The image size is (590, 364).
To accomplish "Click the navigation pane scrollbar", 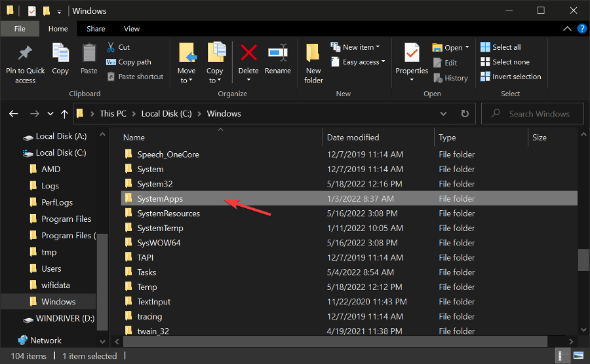I will tap(102, 282).
